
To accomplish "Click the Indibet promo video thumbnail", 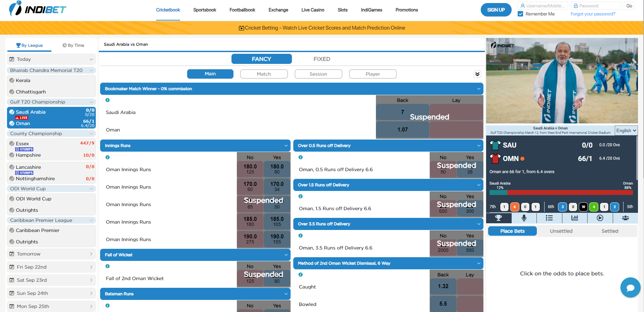I will click(x=562, y=81).
